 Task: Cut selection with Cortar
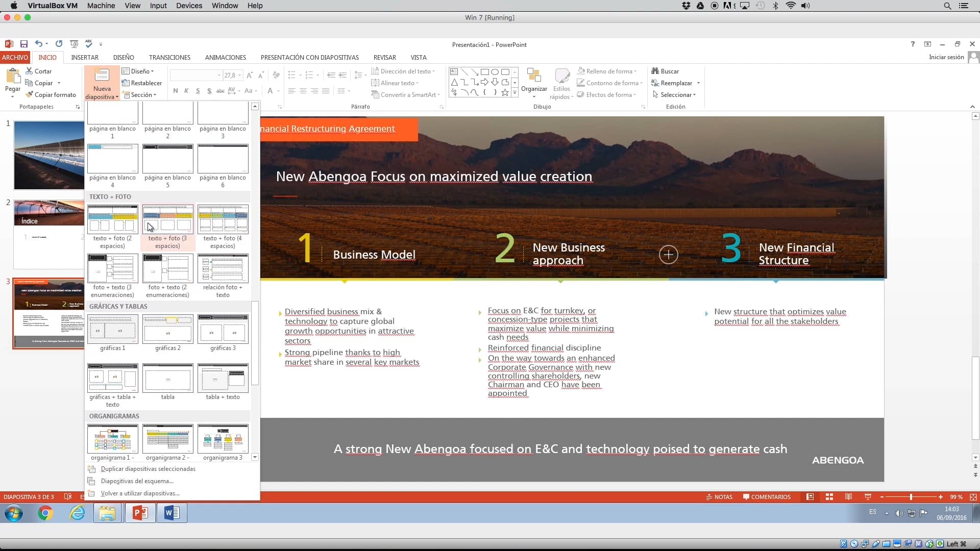coord(39,71)
